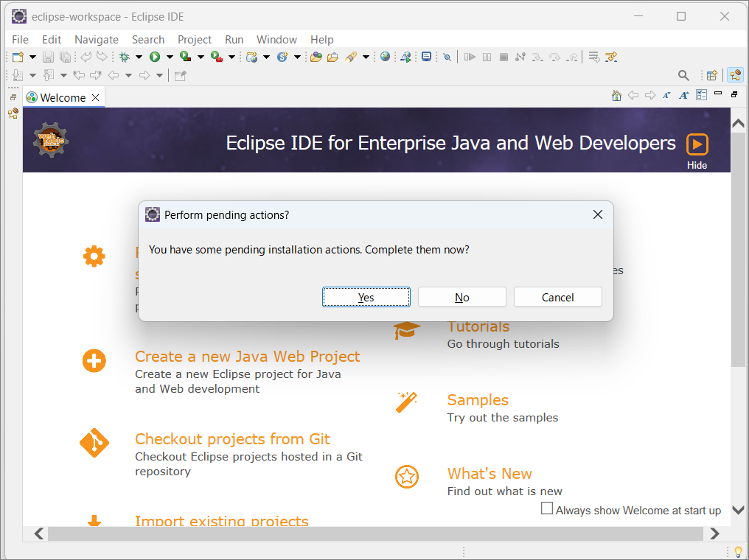Click the Pin Editor icon

180,75
